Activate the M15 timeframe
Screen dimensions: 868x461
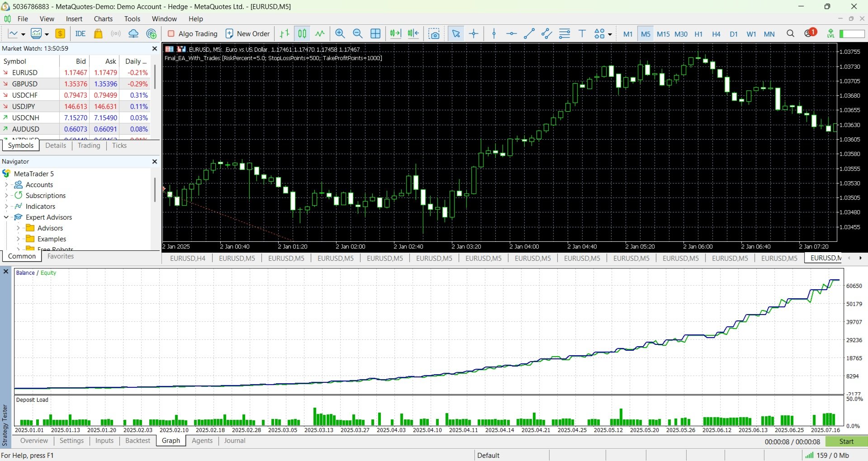tap(663, 34)
